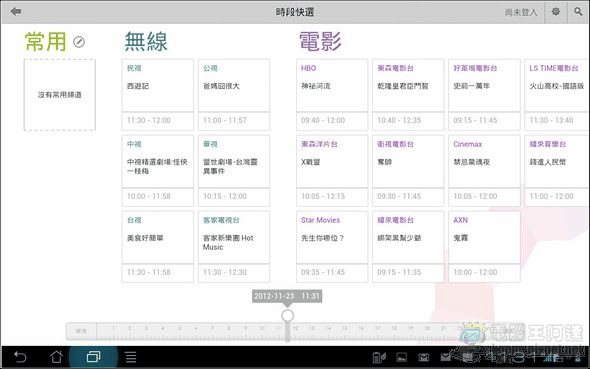Click the 2012-11-23 11:31 time tooltip
This screenshot has height=369, width=590.
click(x=287, y=296)
